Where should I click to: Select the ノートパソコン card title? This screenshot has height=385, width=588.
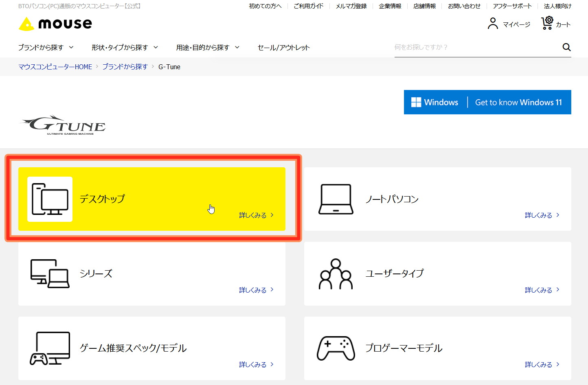tap(392, 199)
